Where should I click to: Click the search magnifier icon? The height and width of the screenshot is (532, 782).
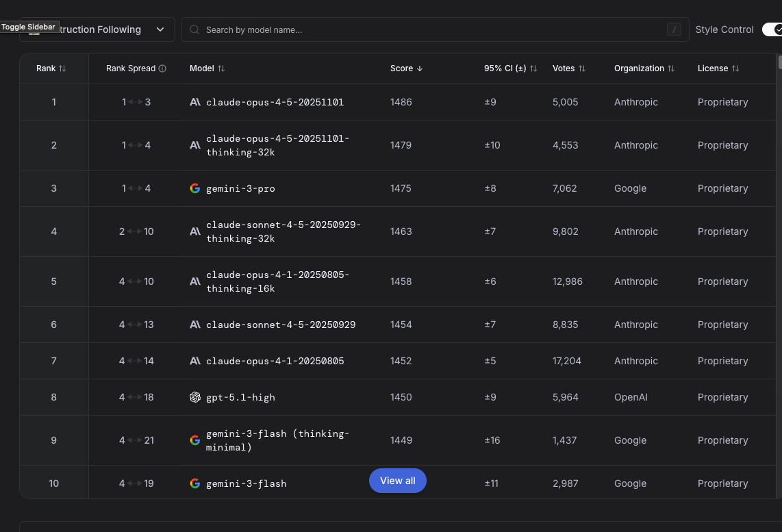tap(194, 29)
